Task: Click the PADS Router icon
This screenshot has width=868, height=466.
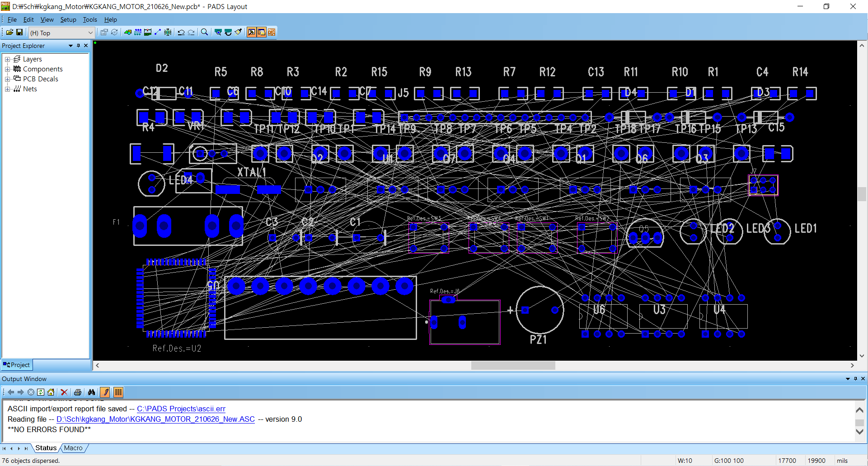Action: [272, 32]
